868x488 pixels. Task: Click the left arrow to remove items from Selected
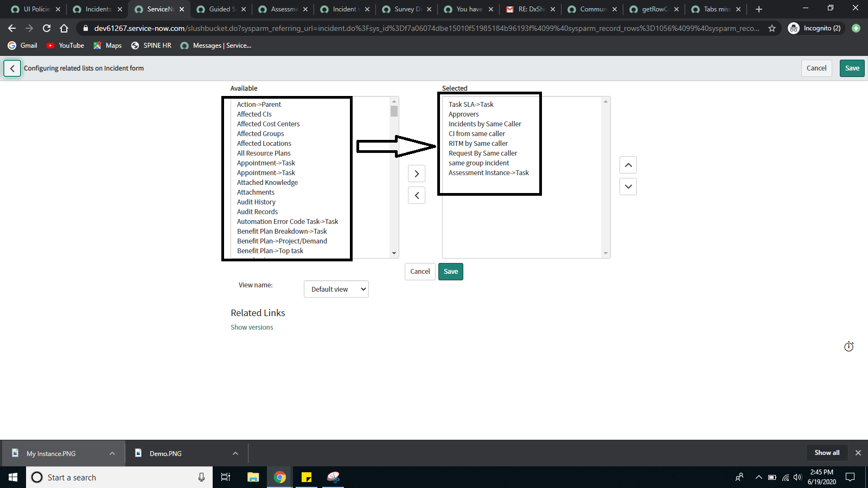416,195
